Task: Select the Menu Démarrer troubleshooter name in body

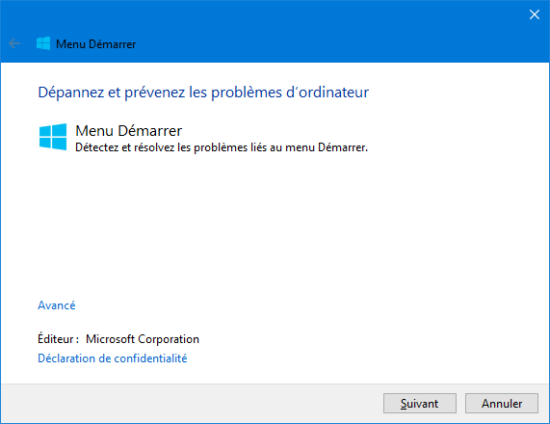Action: click(x=129, y=131)
